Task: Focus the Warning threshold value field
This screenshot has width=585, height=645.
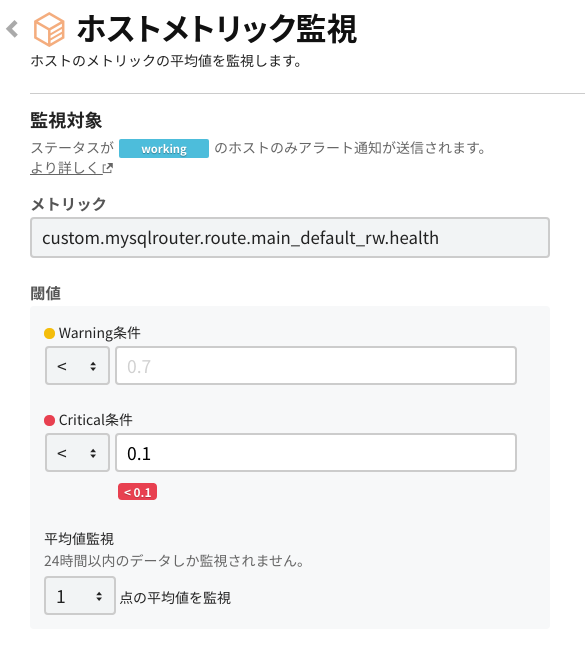Action: [x=316, y=366]
